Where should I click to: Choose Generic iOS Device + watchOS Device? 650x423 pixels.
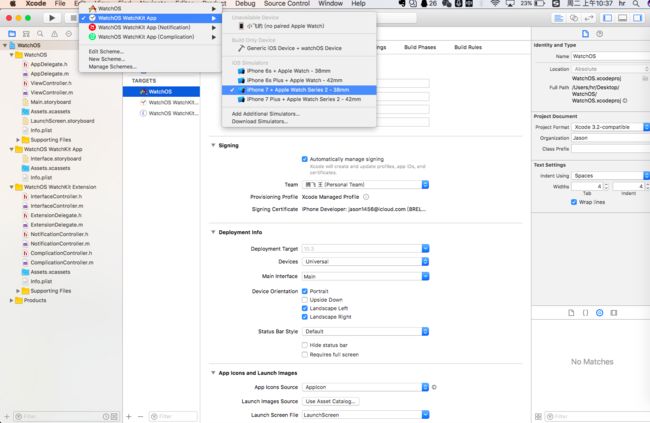pos(299,48)
